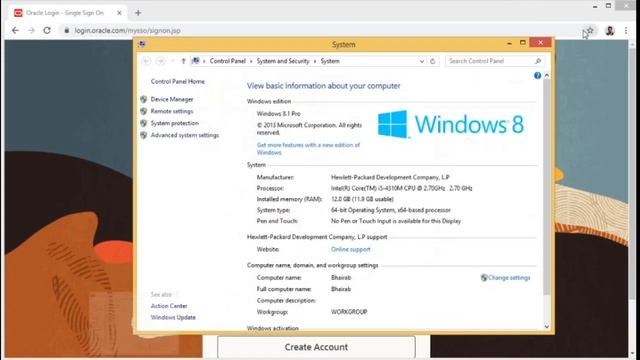Open recent locations dropdown arrow

(173, 61)
